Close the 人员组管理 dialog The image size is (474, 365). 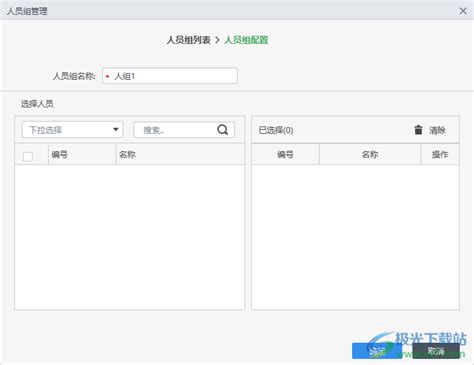pos(463,11)
